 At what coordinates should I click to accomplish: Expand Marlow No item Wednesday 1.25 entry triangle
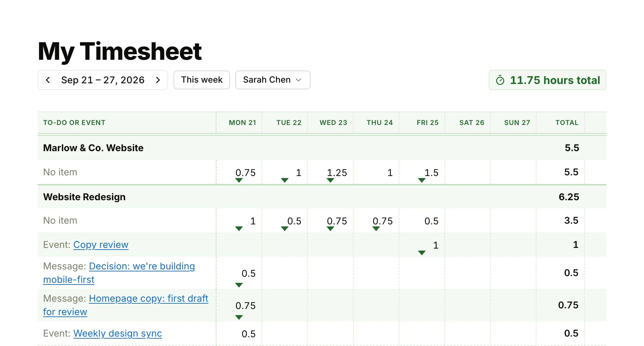tap(330, 180)
